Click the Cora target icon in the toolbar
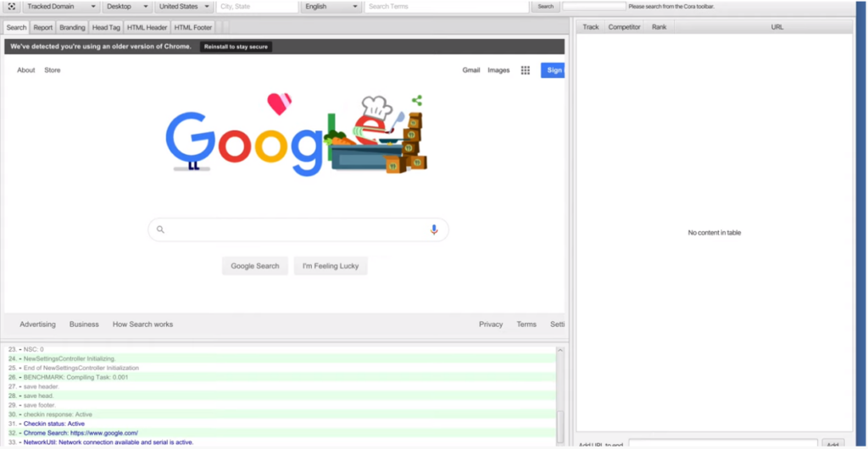Image resolution: width=868 pixels, height=449 pixels. click(x=11, y=7)
